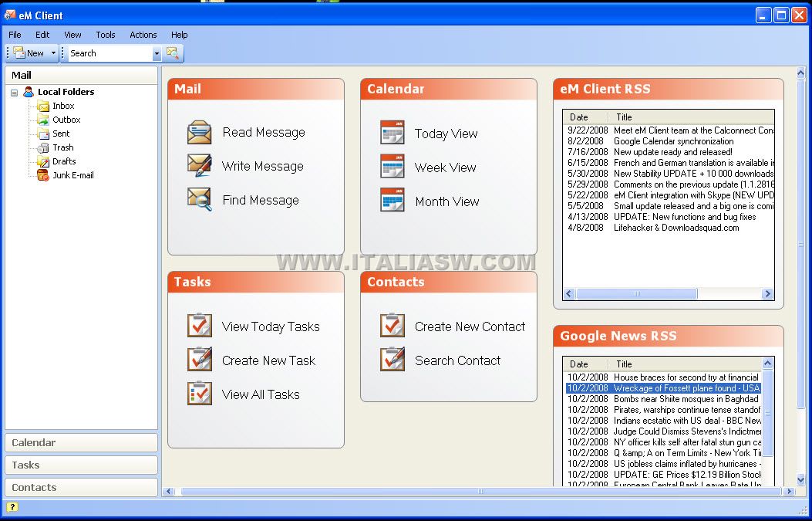The image size is (812, 521).
Task: Open the Search box dropdown arrow
Action: click(x=157, y=53)
